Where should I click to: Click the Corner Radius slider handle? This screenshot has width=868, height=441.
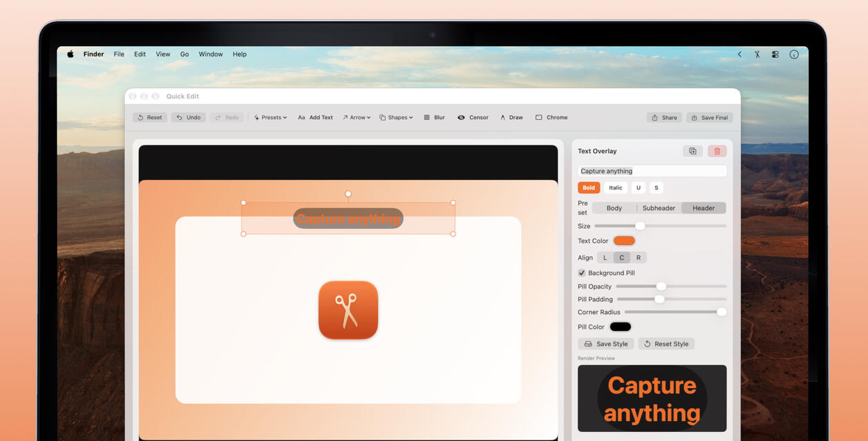click(722, 312)
